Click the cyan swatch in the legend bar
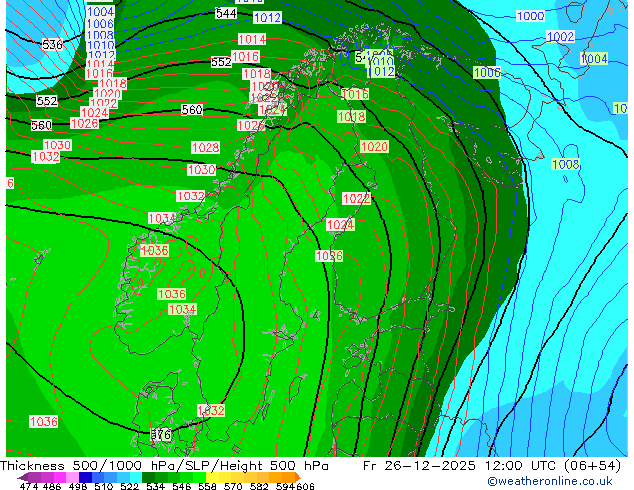 [x=136, y=477]
